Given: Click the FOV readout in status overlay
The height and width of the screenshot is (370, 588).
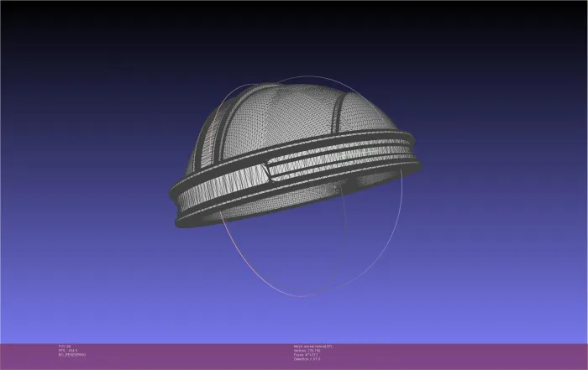Looking at the screenshot, I should [65, 347].
